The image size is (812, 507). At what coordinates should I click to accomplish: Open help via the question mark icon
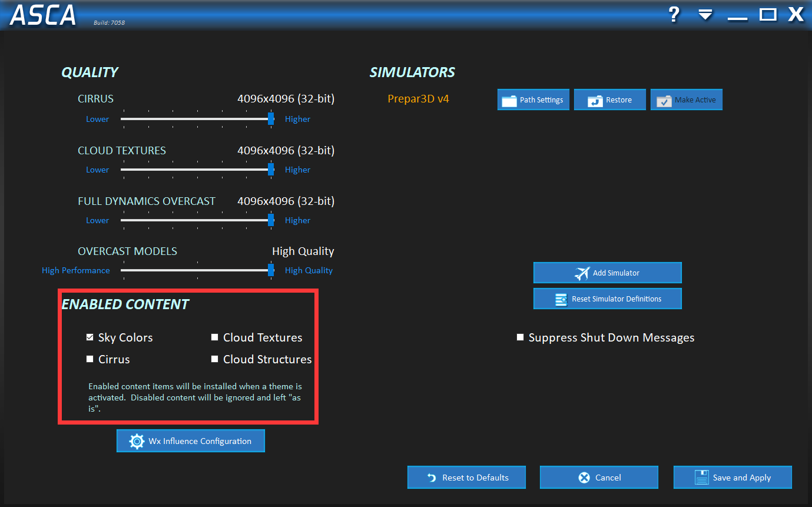click(x=674, y=15)
